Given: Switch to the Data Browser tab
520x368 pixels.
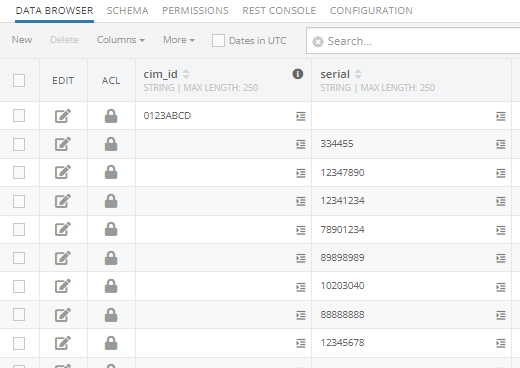Looking at the screenshot, I should click(54, 11).
